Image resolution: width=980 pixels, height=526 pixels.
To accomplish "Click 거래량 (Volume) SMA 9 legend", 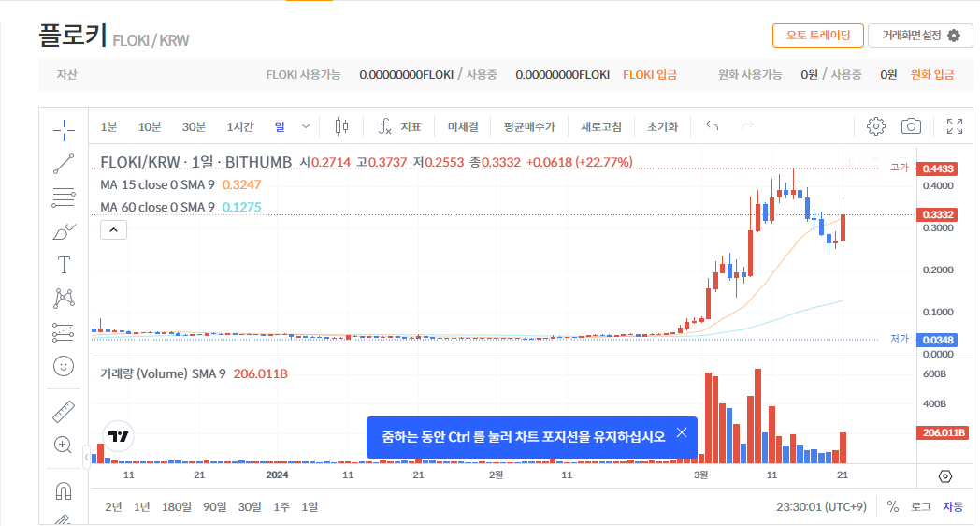I will [163, 374].
